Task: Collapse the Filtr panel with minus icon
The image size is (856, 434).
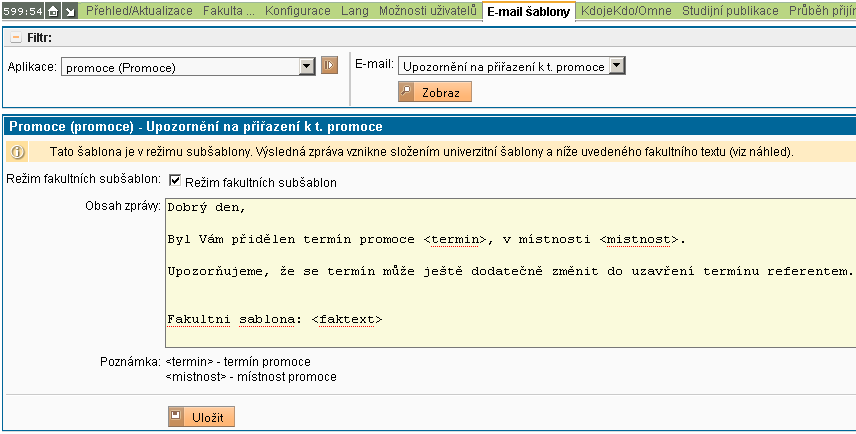Action: click(x=16, y=38)
